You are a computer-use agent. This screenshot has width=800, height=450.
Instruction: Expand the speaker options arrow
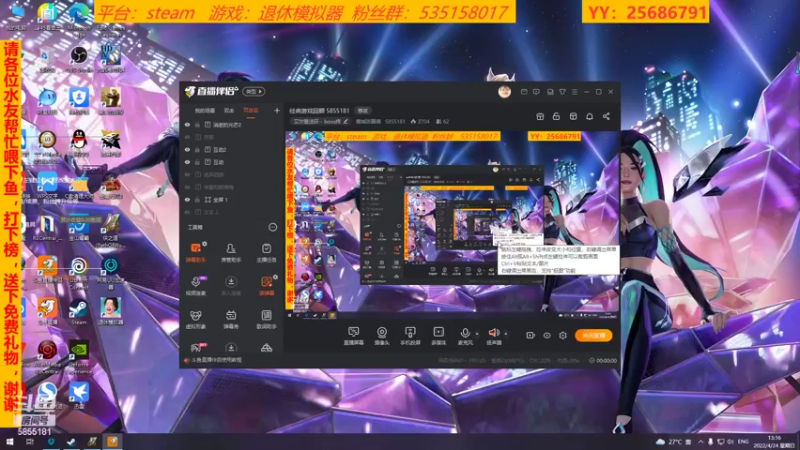coord(506,334)
